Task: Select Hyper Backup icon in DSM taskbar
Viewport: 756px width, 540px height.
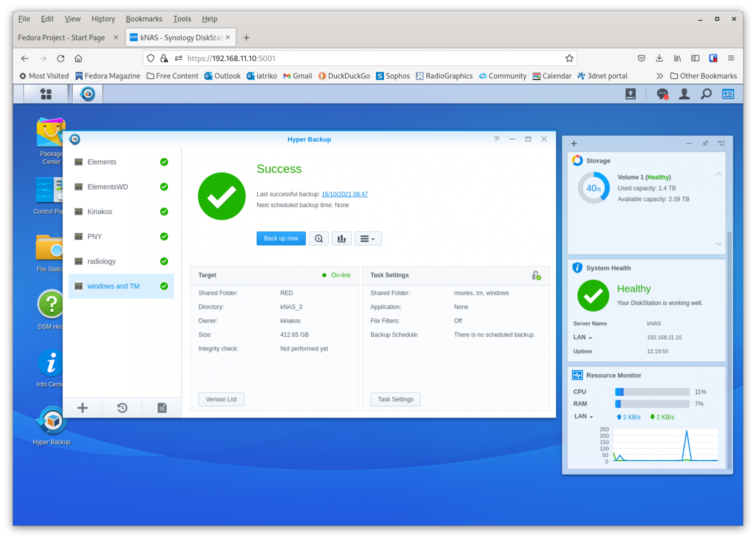Action: pos(88,94)
